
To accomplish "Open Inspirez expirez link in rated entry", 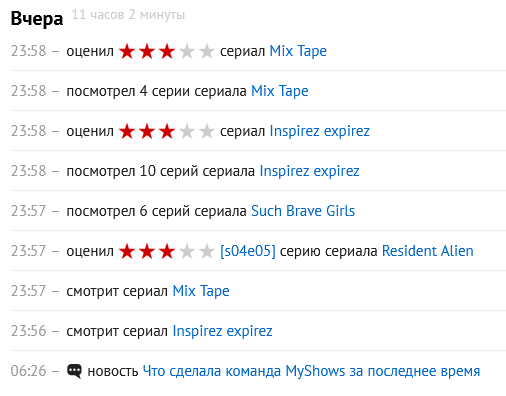I will (320, 131).
